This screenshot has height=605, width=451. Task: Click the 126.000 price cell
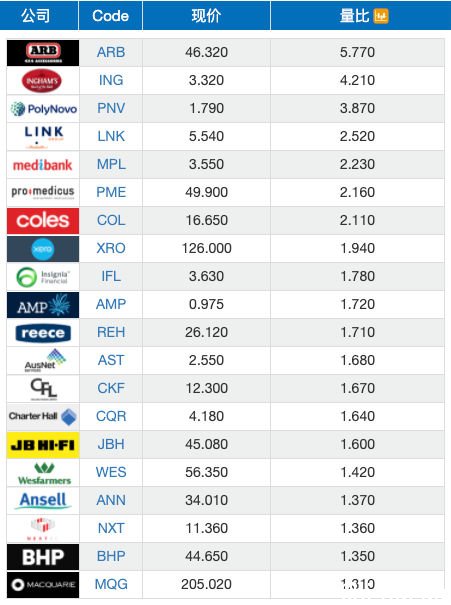click(206, 248)
